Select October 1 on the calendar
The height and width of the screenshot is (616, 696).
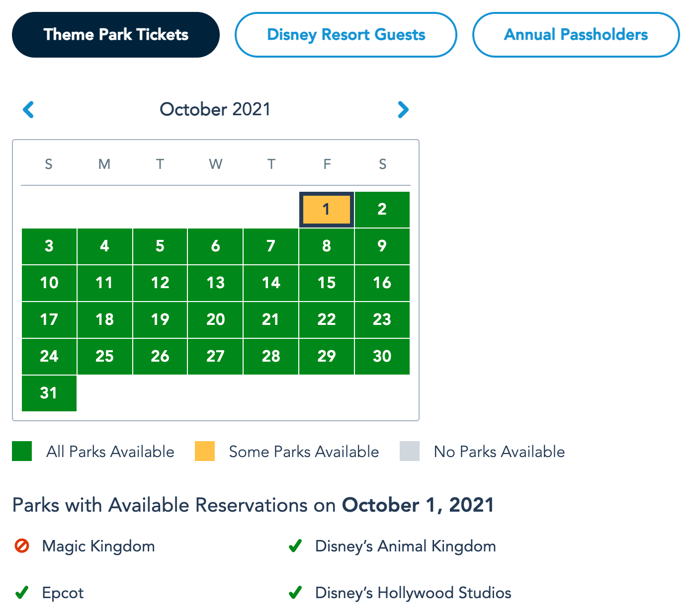[327, 209]
